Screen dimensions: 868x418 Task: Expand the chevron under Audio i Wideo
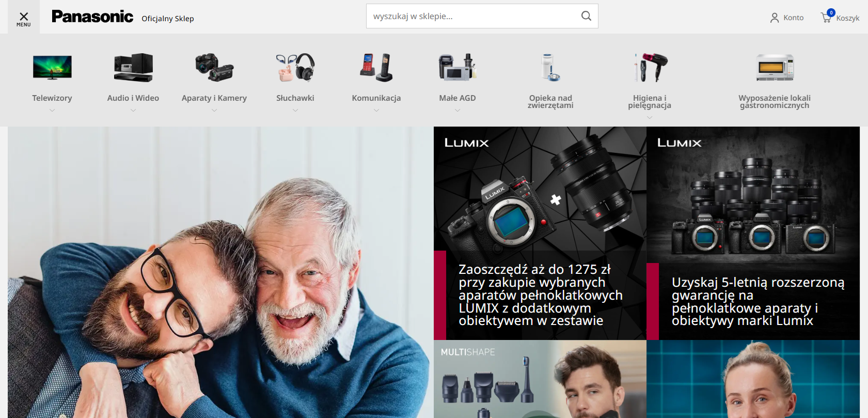point(133,110)
